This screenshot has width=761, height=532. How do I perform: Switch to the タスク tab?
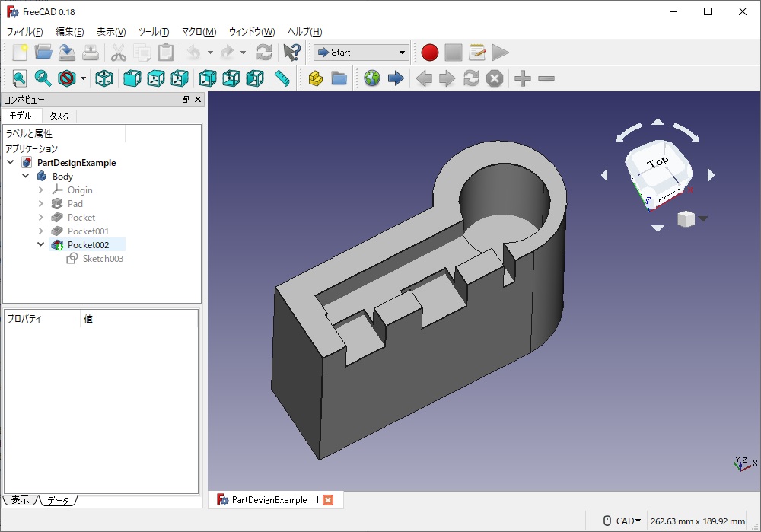point(59,116)
